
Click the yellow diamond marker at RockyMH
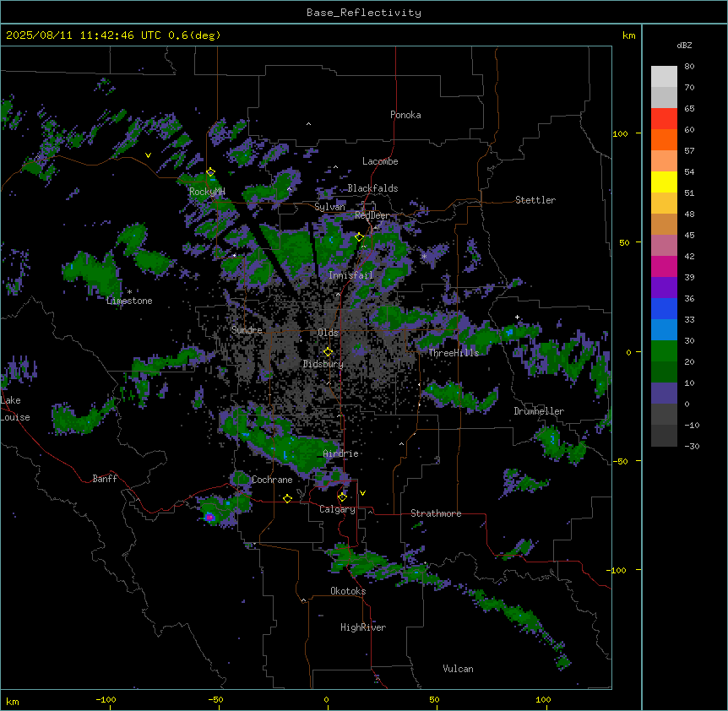211,172
